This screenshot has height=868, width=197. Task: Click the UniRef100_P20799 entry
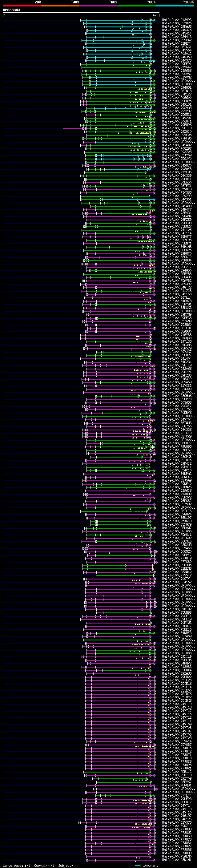coord(177,196)
